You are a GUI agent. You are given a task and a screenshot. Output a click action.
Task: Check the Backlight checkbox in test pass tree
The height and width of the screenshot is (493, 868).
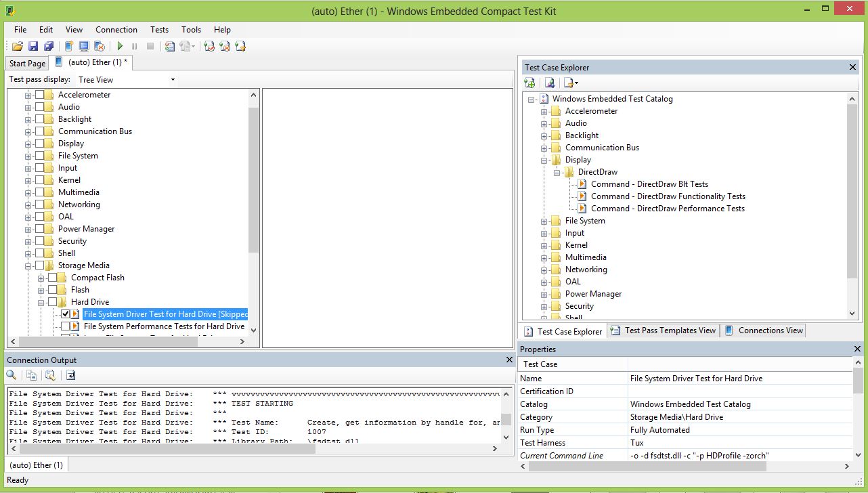coord(39,119)
